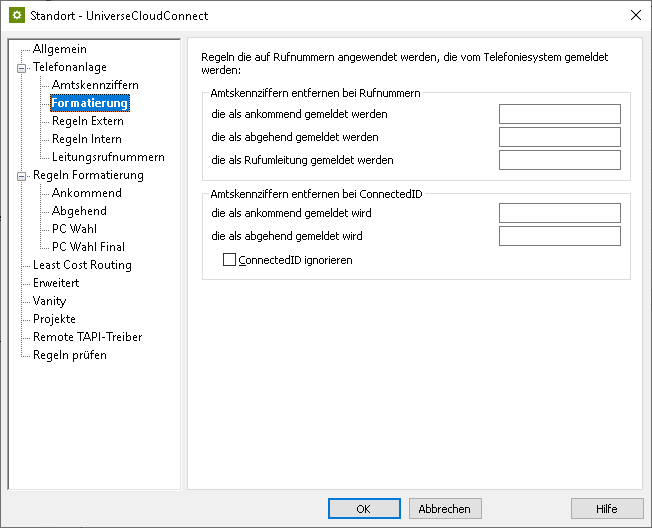Collapse the Telefonanlage tree node
This screenshot has width=652, height=528.
pyautogui.click(x=20, y=67)
